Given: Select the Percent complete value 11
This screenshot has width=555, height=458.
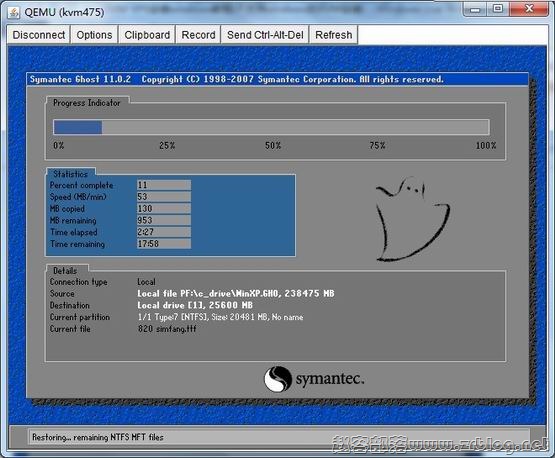Looking at the screenshot, I should click(164, 185).
